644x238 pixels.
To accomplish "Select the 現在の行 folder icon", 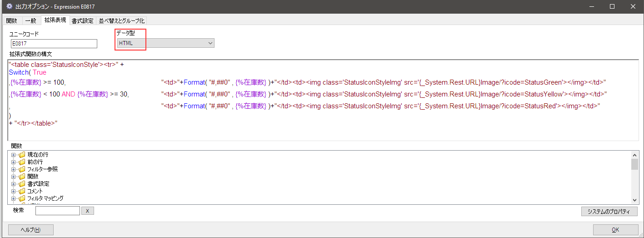I will click(22, 155).
